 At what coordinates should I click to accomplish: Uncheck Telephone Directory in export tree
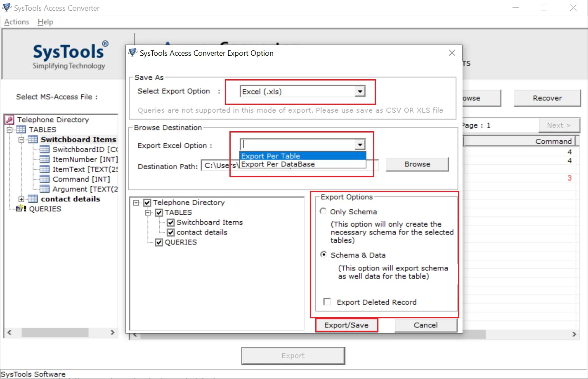[x=147, y=203]
